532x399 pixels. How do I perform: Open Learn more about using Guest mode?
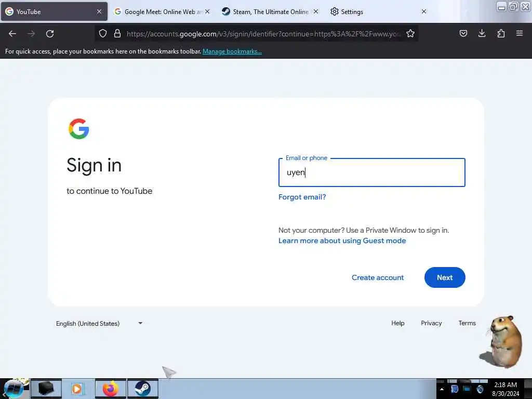pos(342,241)
